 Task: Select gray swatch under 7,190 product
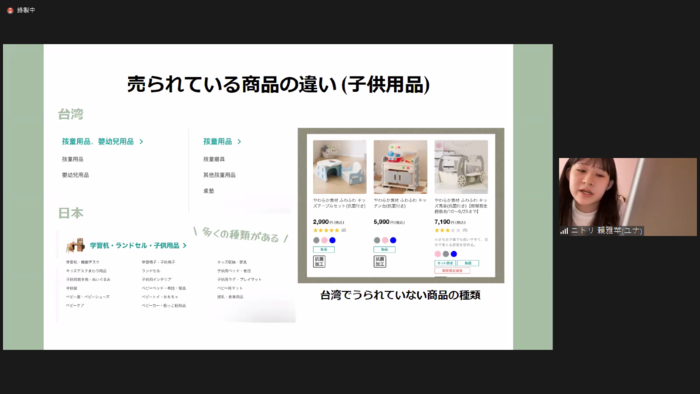click(446, 254)
